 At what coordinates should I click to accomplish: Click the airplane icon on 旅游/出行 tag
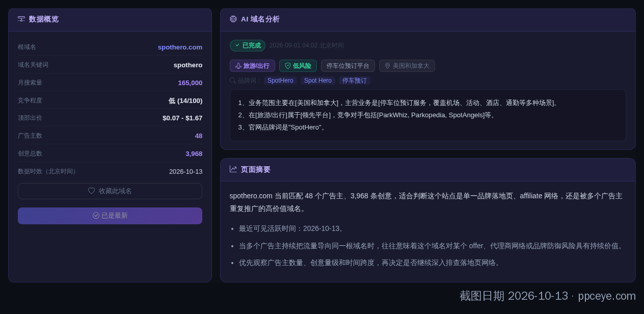[238, 66]
